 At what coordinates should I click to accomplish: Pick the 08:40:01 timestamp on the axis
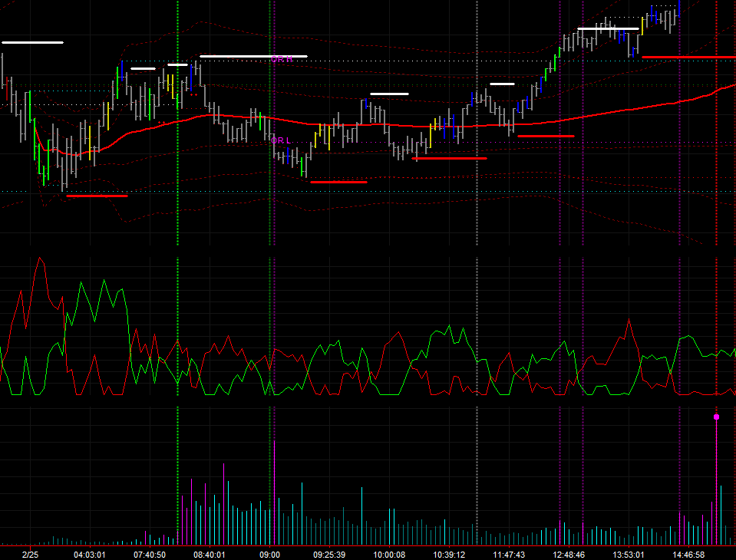pyautogui.click(x=209, y=554)
